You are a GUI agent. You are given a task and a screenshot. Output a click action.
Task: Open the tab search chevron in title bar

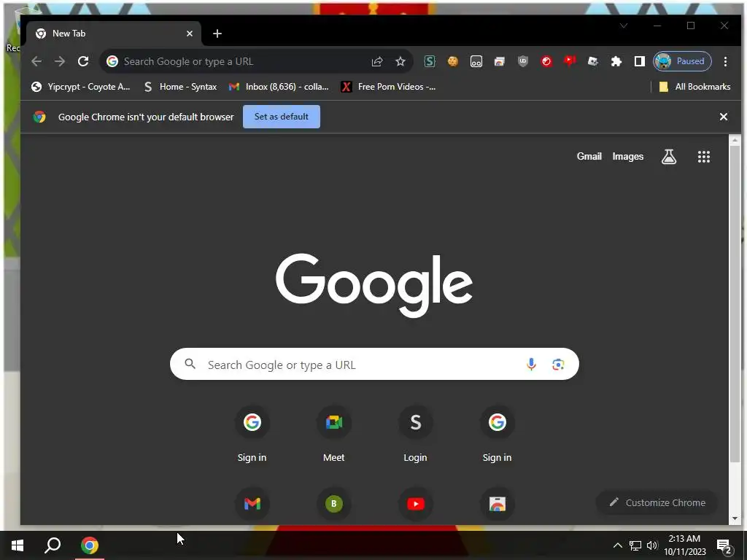(624, 26)
